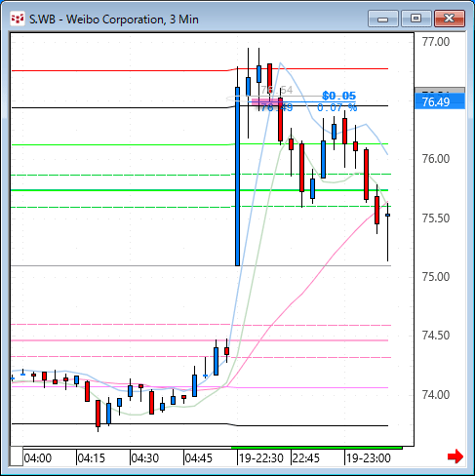
Task: Minimize the Weibo chart window
Action: [x=383, y=19]
